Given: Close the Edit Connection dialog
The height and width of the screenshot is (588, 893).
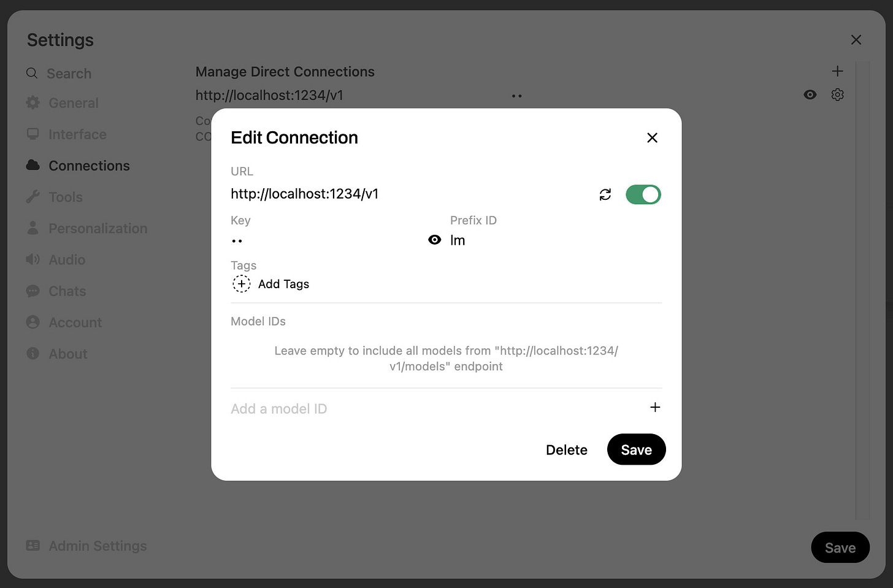Looking at the screenshot, I should (652, 137).
